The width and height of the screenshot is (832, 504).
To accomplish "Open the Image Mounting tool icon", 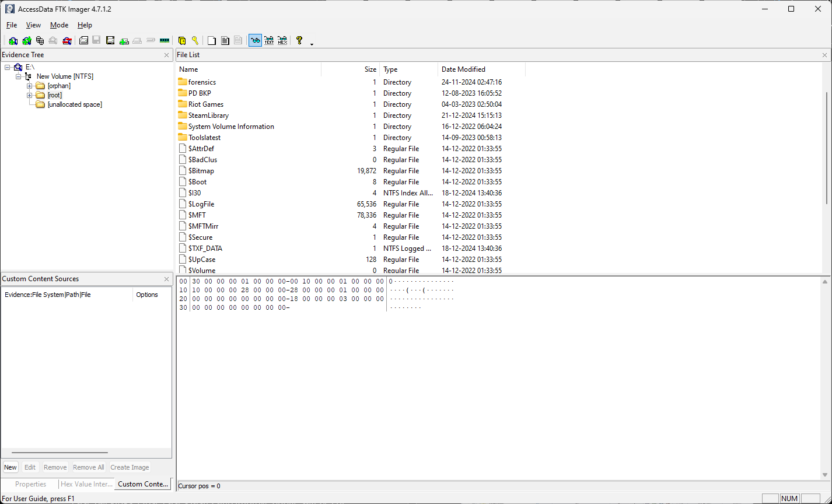I will click(x=40, y=41).
